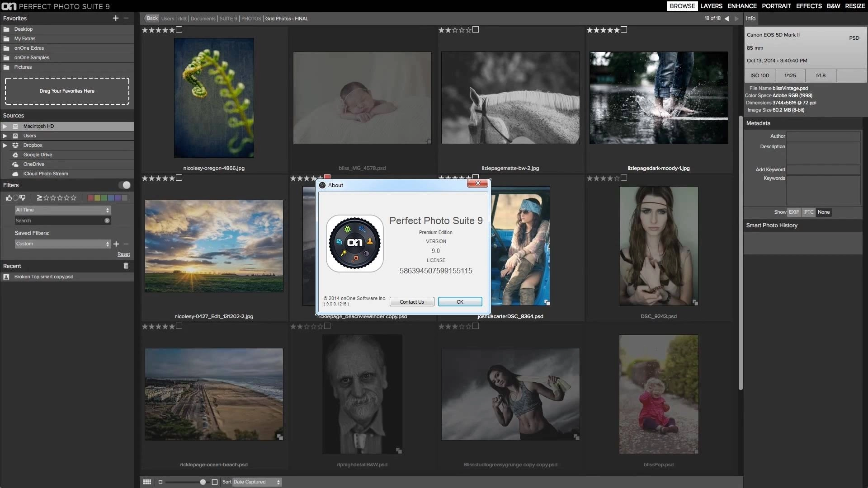Check the flag box for lizlepagedark-moody-1.jpg
Image resolution: width=868 pixels, height=488 pixels.
(x=624, y=29)
